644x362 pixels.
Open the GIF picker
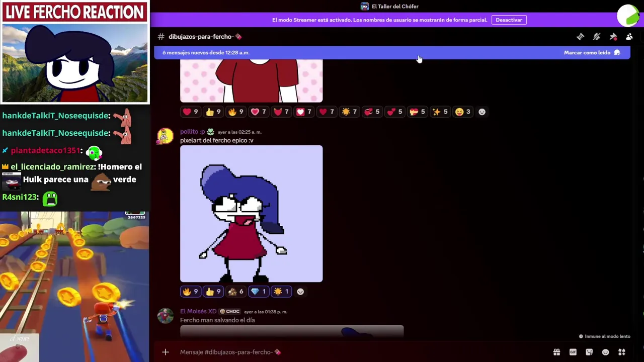(x=573, y=352)
